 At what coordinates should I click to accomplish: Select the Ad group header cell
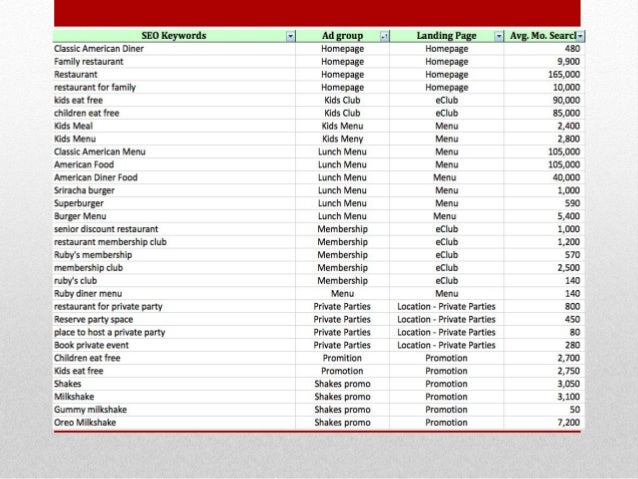pos(343,36)
